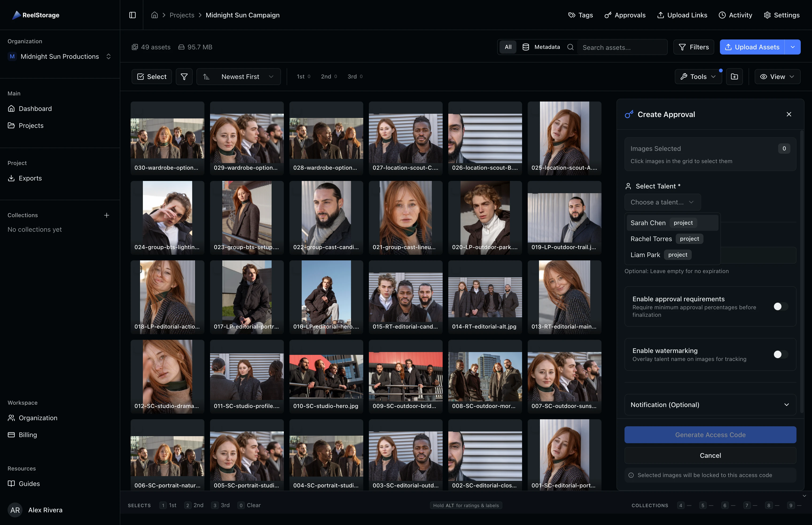This screenshot has width=812, height=525.
Task: Open Upload Links
Action: click(682, 15)
